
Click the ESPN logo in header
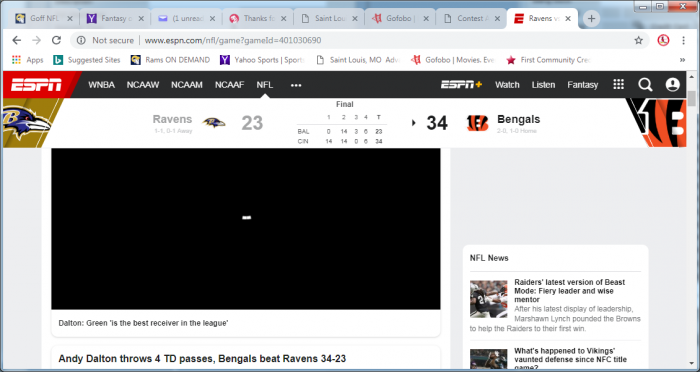coord(36,84)
